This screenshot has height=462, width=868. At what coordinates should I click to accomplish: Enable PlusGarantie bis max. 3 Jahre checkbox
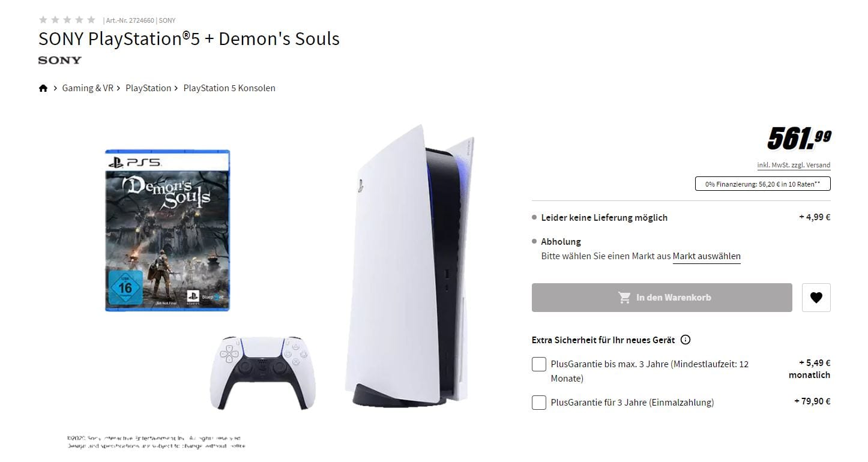click(539, 364)
